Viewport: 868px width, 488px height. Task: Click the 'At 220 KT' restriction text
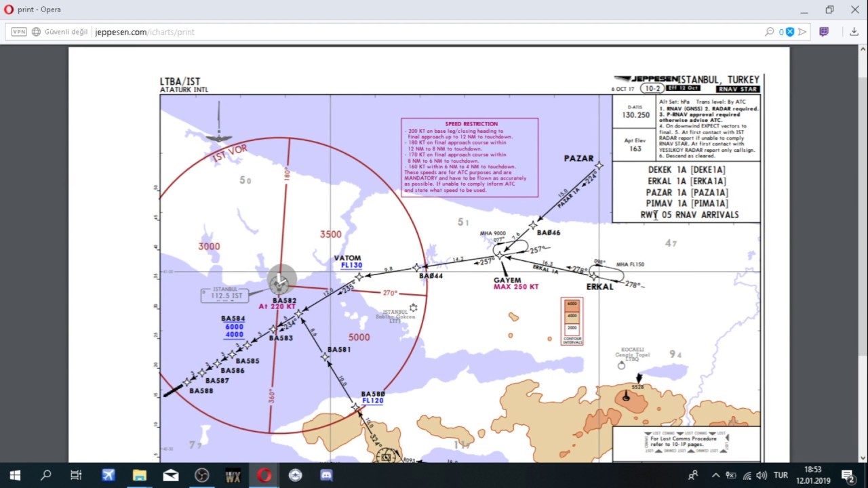pyautogui.click(x=277, y=306)
